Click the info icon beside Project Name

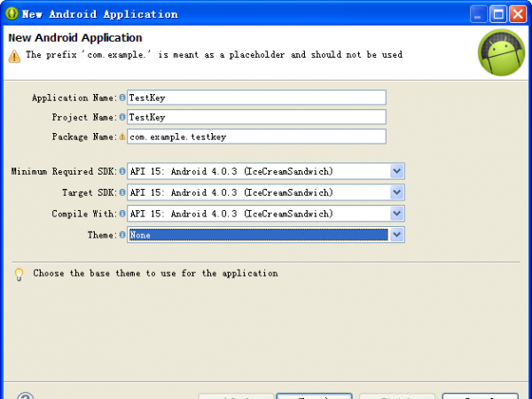click(122, 117)
